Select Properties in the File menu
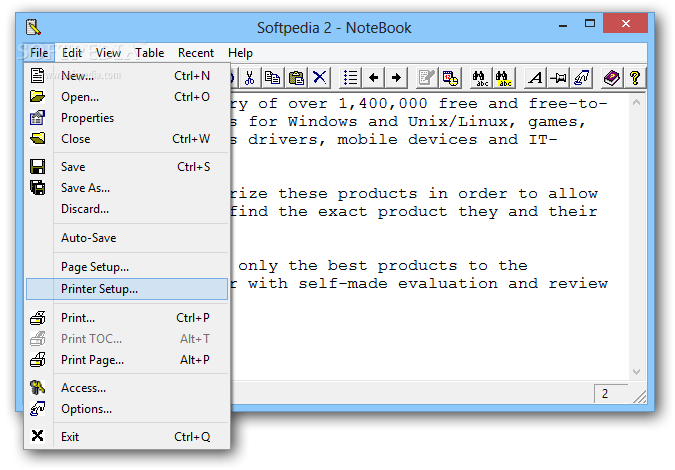This screenshot has width=675, height=470. [x=127, y=118]
